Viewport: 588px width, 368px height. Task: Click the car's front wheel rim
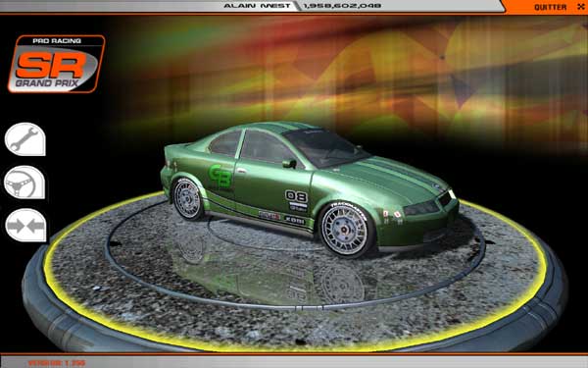345,230
